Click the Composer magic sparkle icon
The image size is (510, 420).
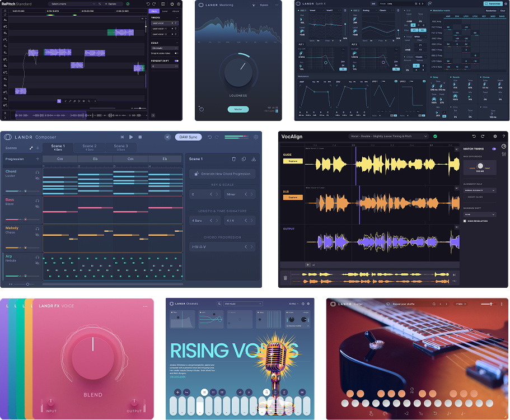point(167,137)
